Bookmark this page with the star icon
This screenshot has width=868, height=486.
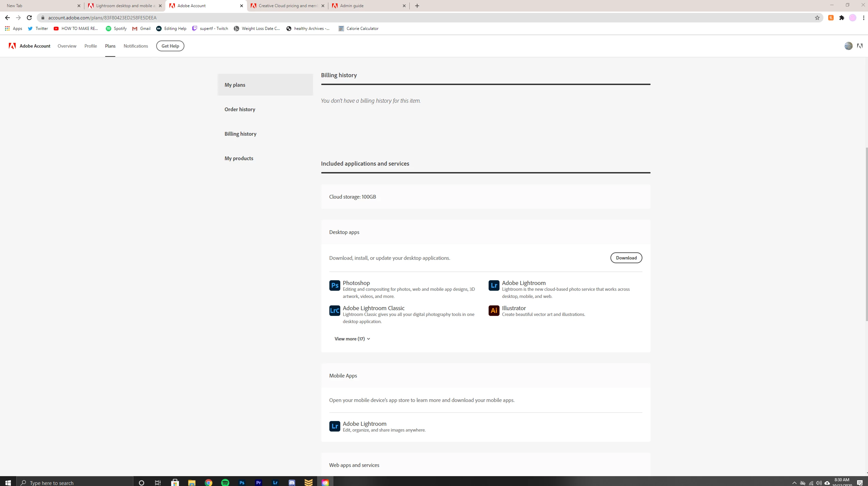click(x=817, y=18)
